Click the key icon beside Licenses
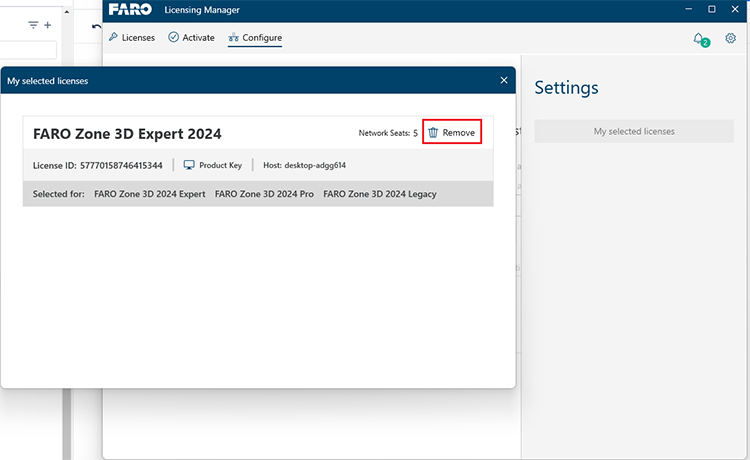Image resolution: width=750 pixels, height=460 pixels. [x=113, y=38]
